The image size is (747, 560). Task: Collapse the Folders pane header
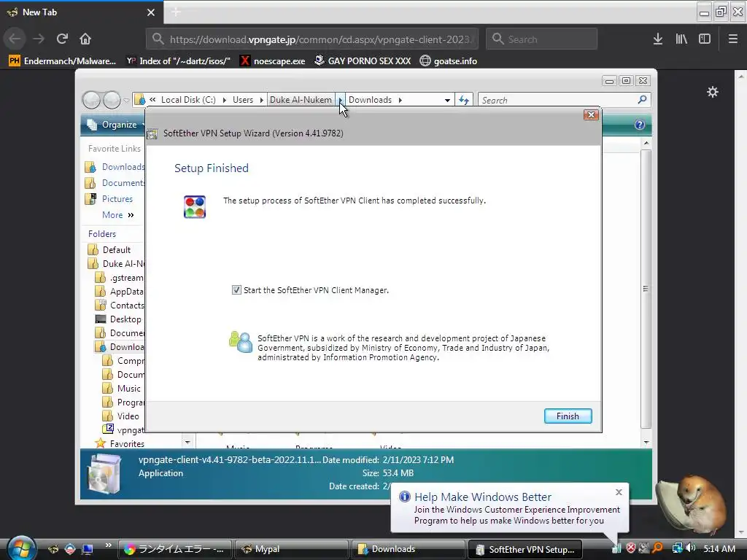102,234
